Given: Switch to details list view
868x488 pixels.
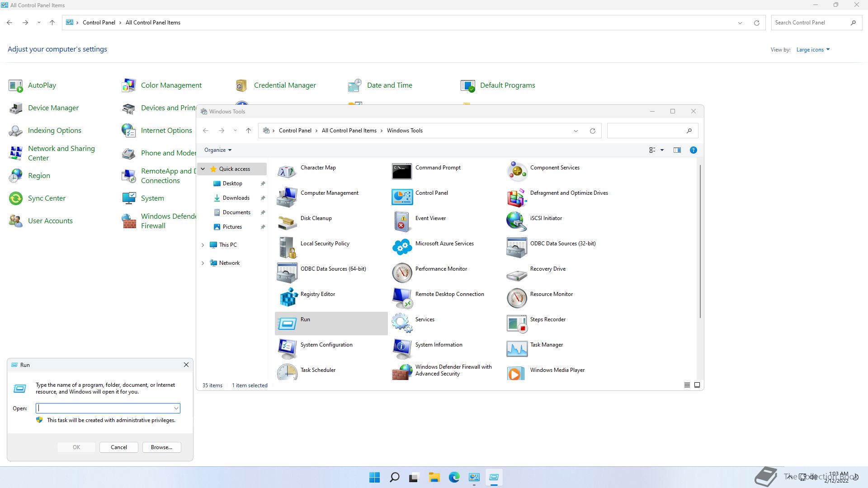Looking at the screenshot, I should click(687, 385).
